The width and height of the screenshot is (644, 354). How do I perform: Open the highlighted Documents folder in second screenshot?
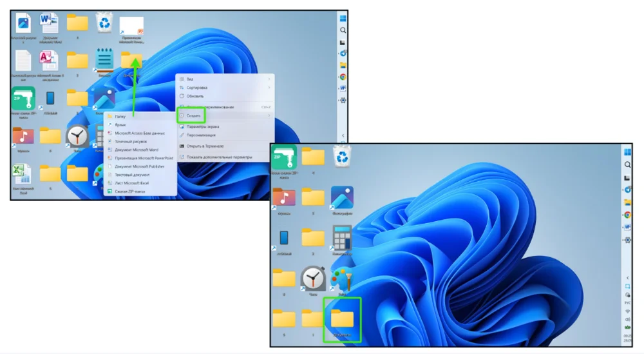342,319
